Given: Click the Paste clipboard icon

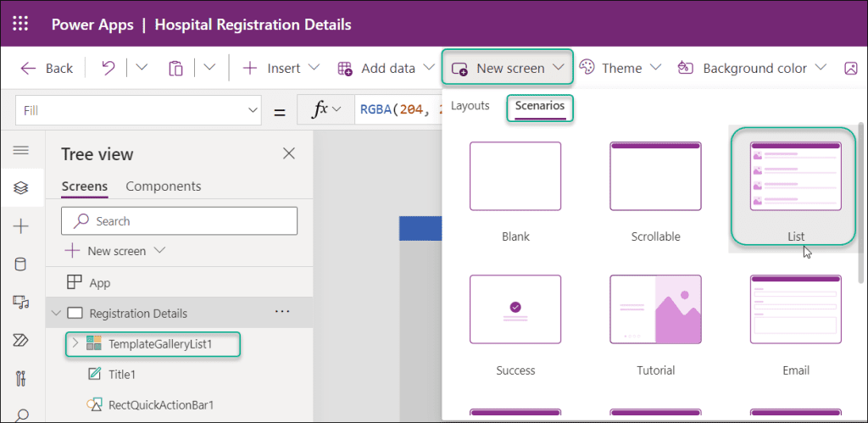Looking at the screenshot, I should [175, 68].
